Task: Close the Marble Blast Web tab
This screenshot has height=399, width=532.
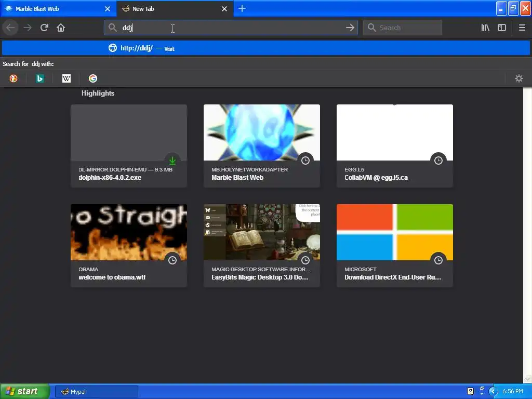Action: 108,9
